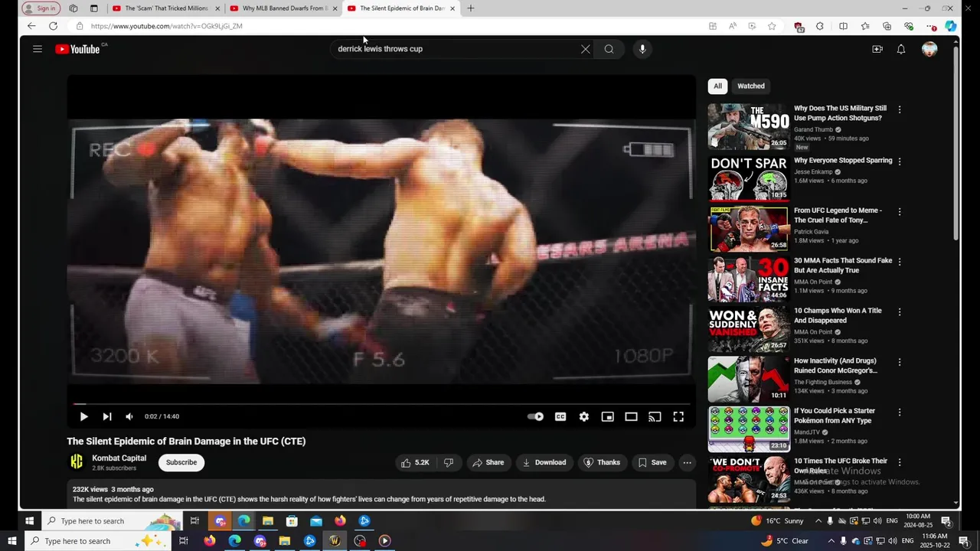This screenshot has height=551, width=980.
Task: Open the Tony Ferguson UFC Legend video
Action: point(838,215)
